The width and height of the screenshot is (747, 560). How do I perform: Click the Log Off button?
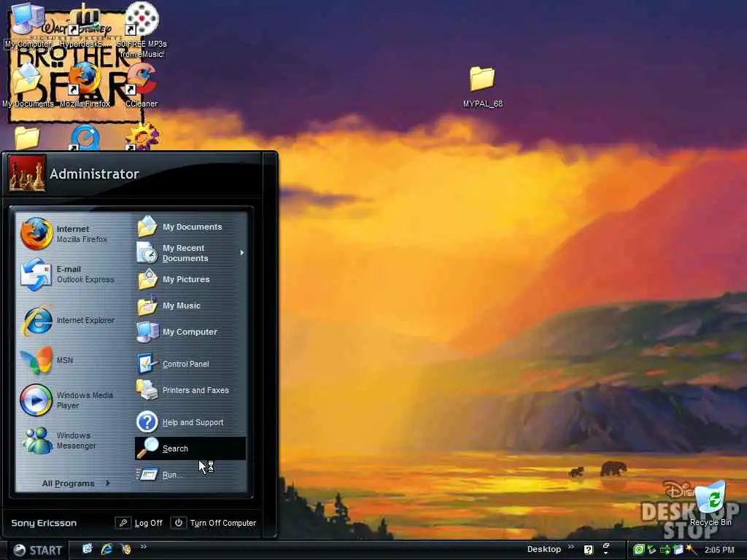pos(139,523)
